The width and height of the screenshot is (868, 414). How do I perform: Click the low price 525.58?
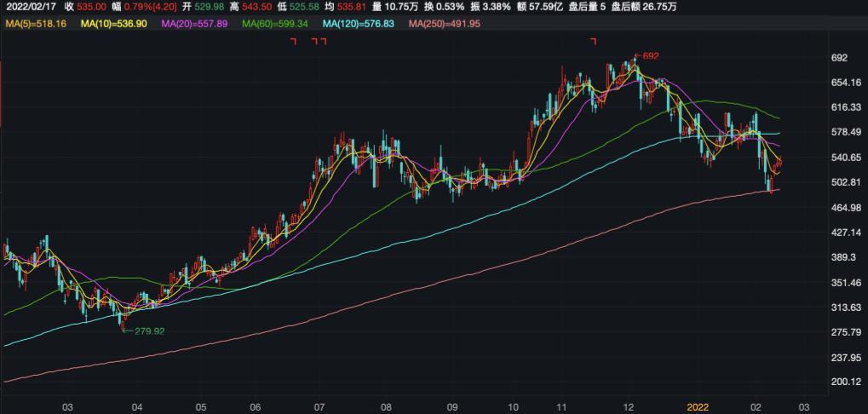click(304, 7)
